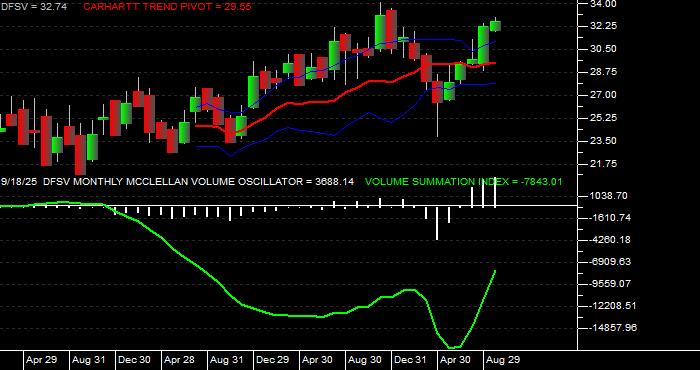Click the 25.25 price axis label

tap(603, 118)
